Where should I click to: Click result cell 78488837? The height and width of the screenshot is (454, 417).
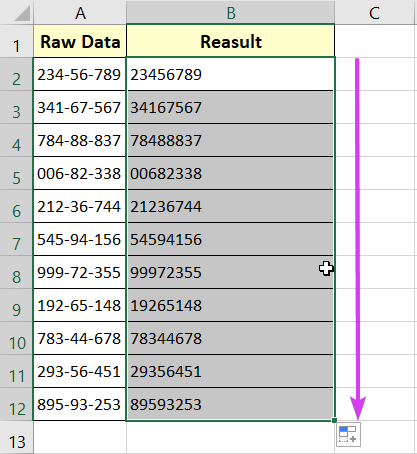pos(230,140)
